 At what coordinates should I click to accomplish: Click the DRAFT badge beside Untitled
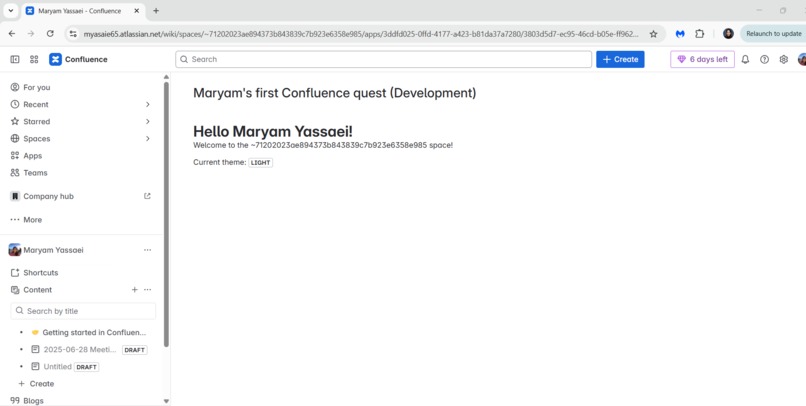(x=86, y=367)
